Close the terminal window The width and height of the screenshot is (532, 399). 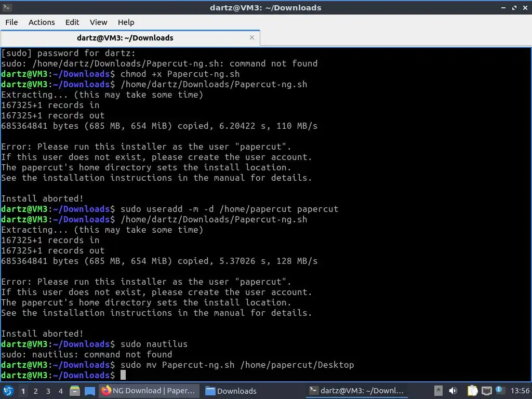coord(525,7)
